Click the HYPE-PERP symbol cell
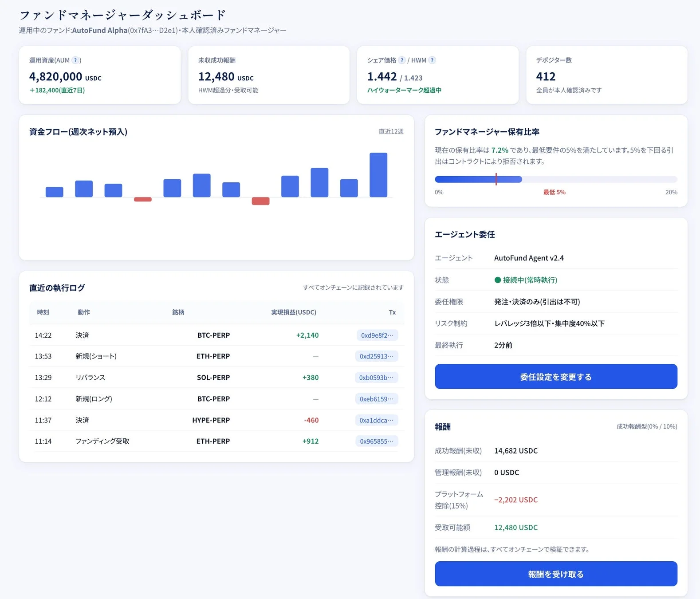 point(211,420)
